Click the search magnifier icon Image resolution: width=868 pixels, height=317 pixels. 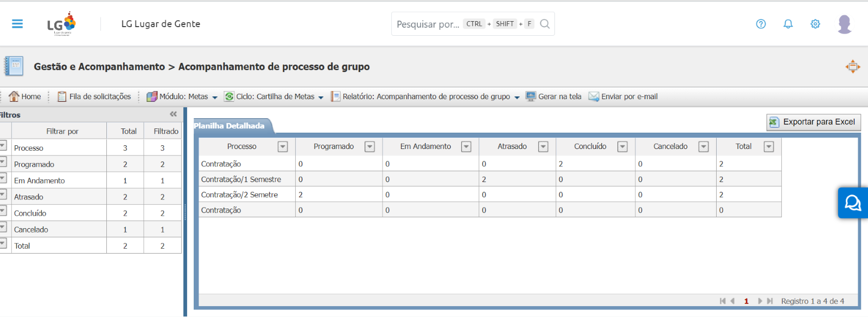pos(545,24)
